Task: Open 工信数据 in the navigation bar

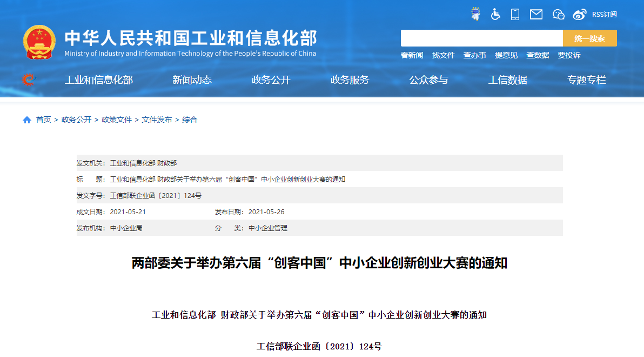Action: 507,80
